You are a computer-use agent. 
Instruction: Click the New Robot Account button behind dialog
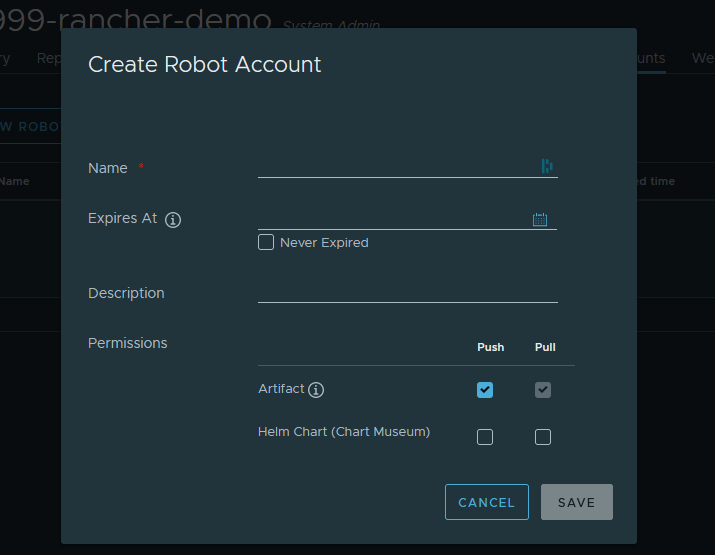point(30,127)
